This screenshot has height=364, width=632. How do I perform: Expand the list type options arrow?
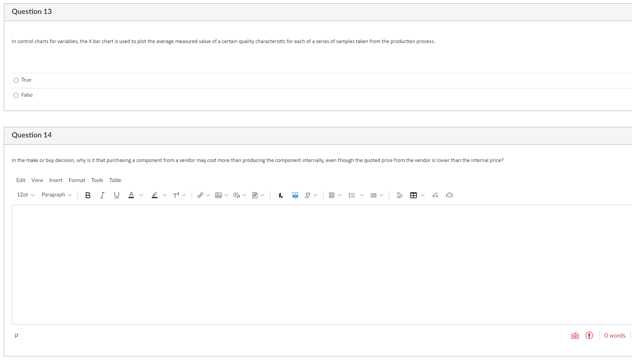pos(362,195)
